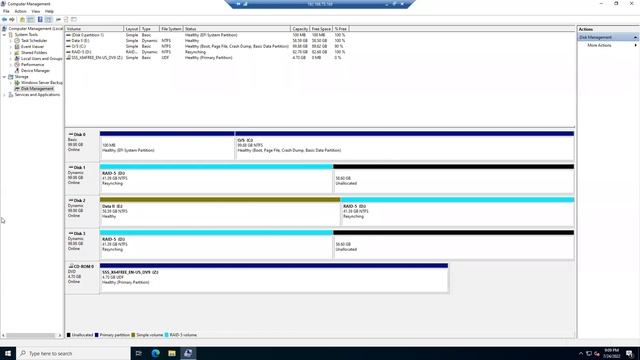This screenshot has width=640, height=360.
Task: Click the blue Help icon in toolbar
Action: 40,20
